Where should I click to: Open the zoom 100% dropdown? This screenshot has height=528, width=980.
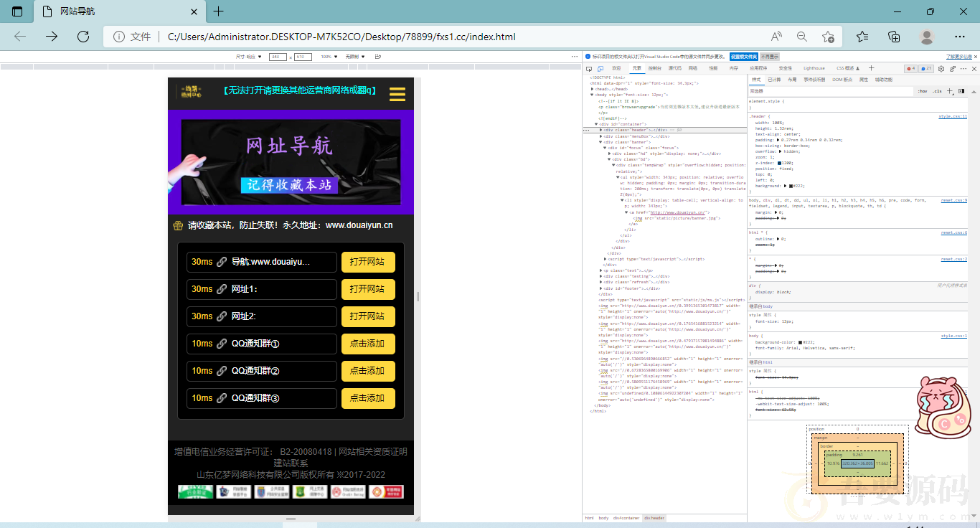pyautogui.click(x=328, y=56)
